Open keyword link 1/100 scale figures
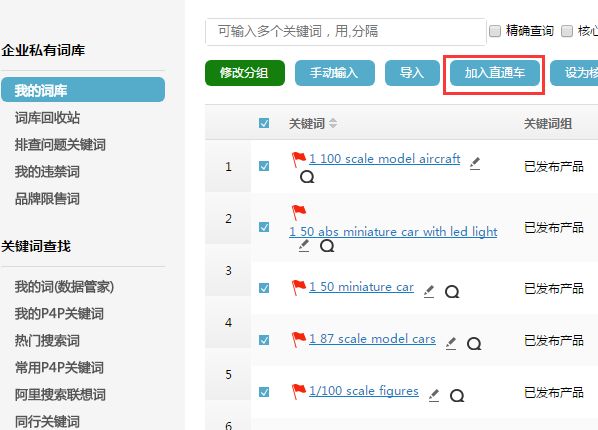Screen dimensions: 598x430 [x=364, y=391]
